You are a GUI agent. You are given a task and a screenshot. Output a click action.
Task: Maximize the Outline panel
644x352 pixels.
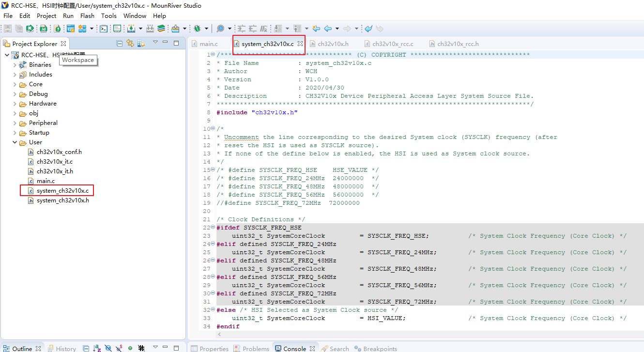pyautogui.click(x=176, y=348)
